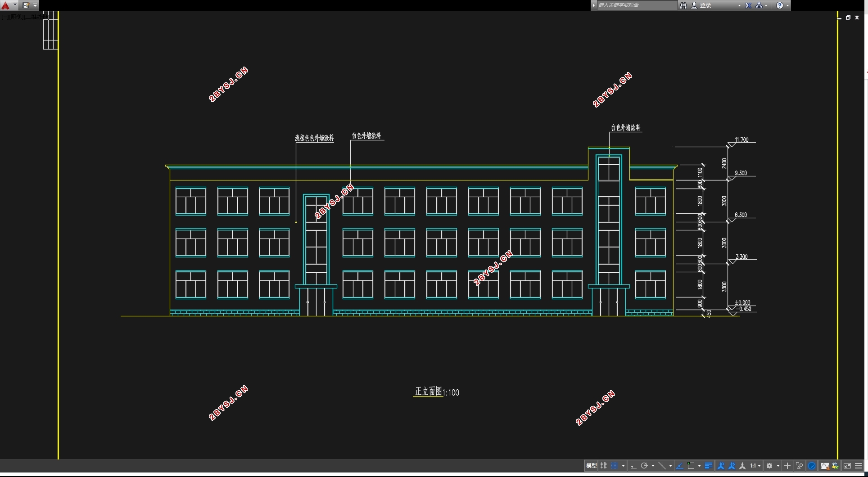
Task: Open the Autodesk Exchange Apps X icon
Action: point(748,5)
